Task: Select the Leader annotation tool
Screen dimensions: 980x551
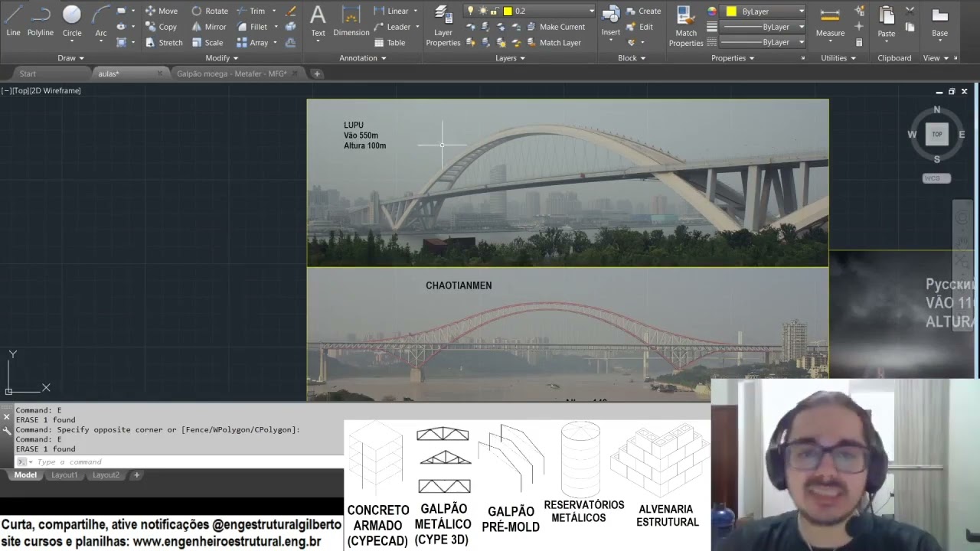Action: (x=392, y=27)
